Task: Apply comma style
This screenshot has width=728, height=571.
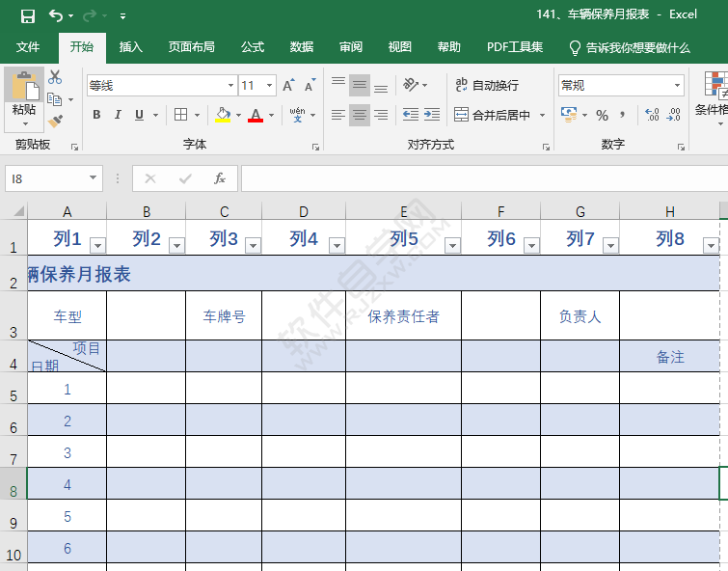Action: (622, 115)
